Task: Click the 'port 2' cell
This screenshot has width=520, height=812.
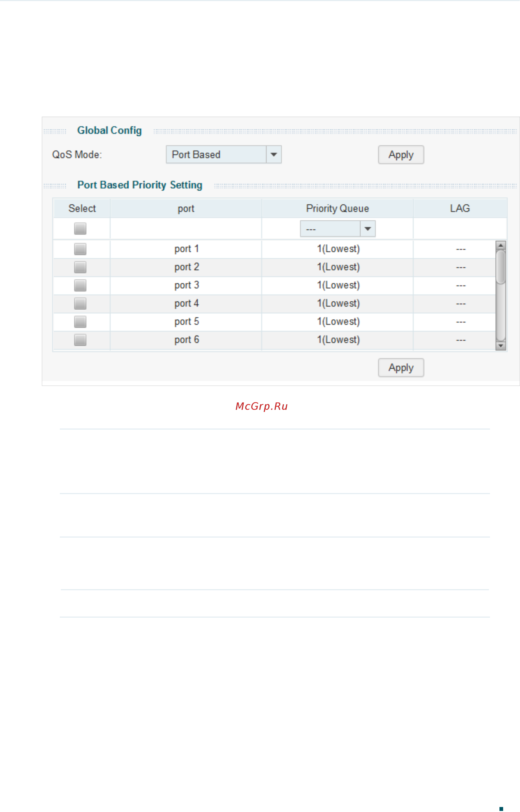Action: [x=187, y=267]
